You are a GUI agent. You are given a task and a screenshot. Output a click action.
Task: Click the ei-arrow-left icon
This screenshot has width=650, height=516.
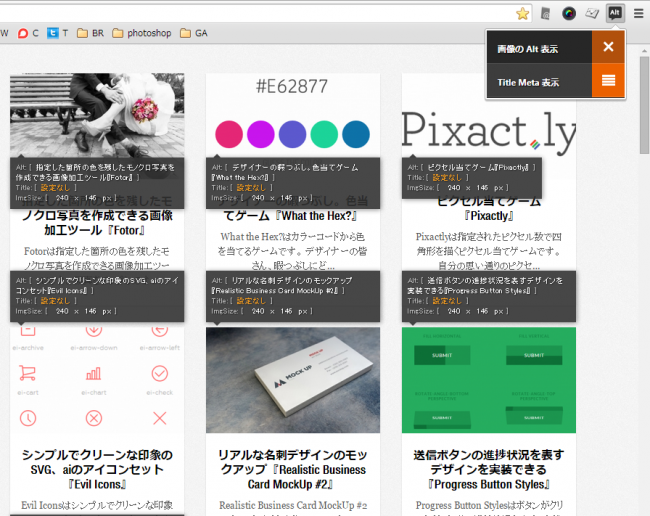[160, 330]
